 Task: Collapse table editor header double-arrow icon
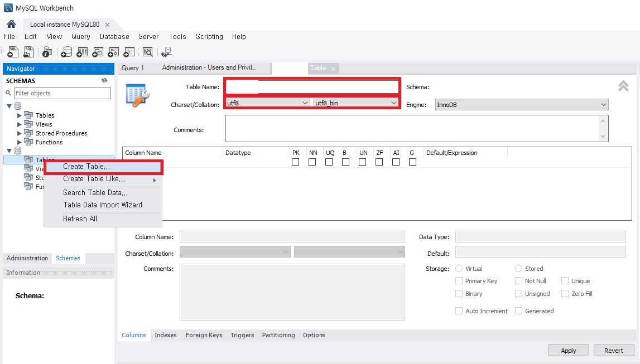click(623, 86)
